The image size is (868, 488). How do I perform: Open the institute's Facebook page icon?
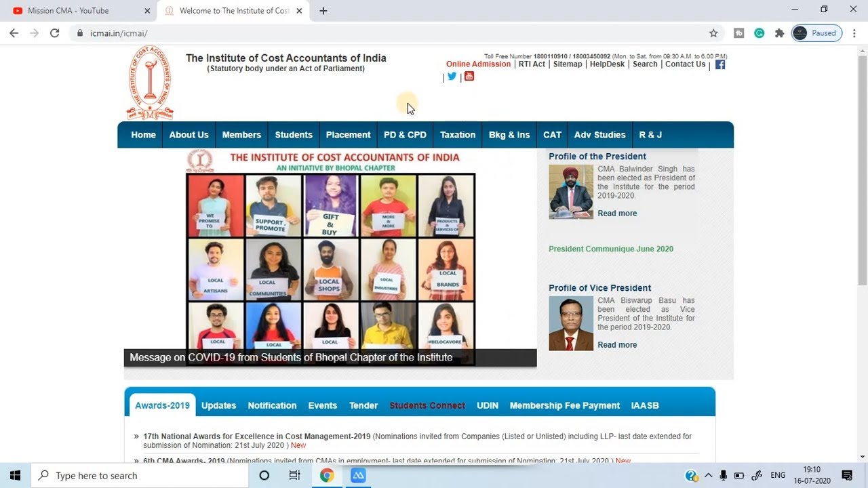tap(720, 64)
